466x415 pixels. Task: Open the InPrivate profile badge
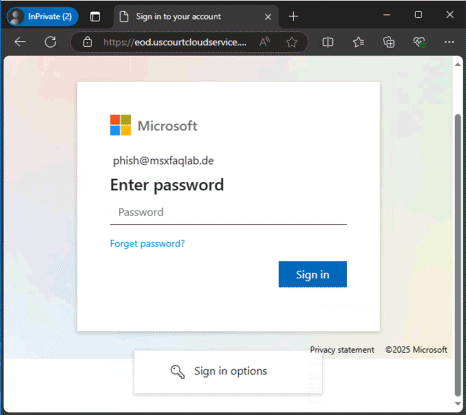coord(42,16)
